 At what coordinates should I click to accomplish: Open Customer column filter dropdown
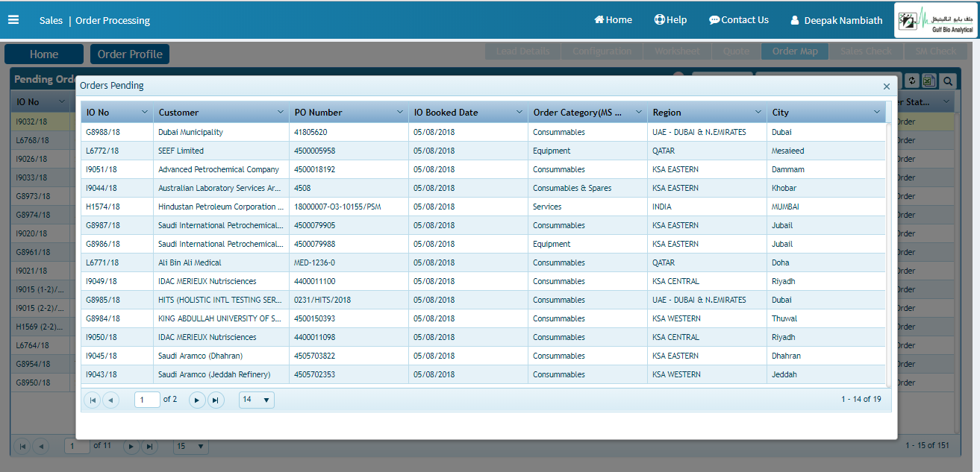click(281, 113)
